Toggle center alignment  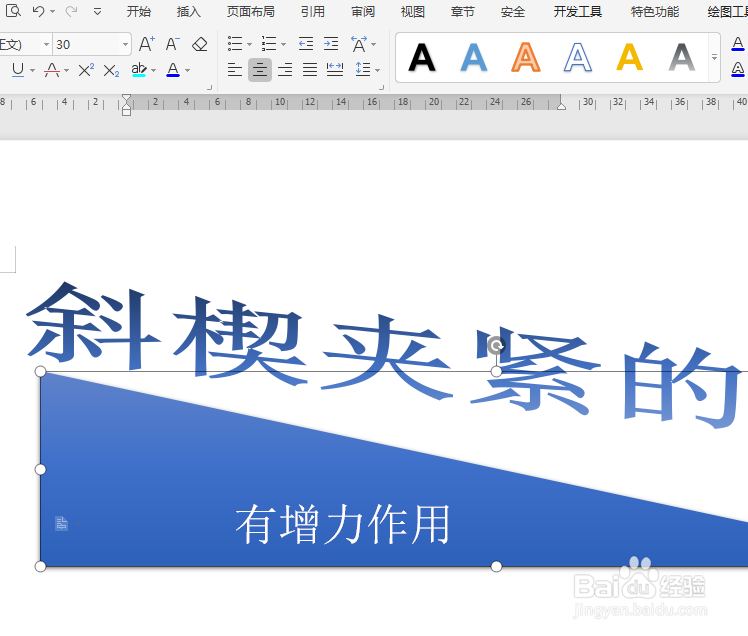tap(260, 70)
